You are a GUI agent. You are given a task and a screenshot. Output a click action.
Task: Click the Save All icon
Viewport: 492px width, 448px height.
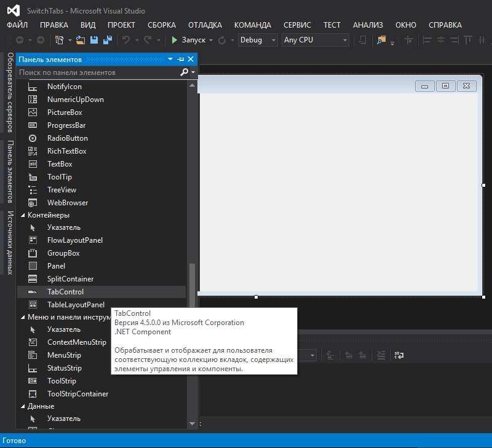(108, 40)
